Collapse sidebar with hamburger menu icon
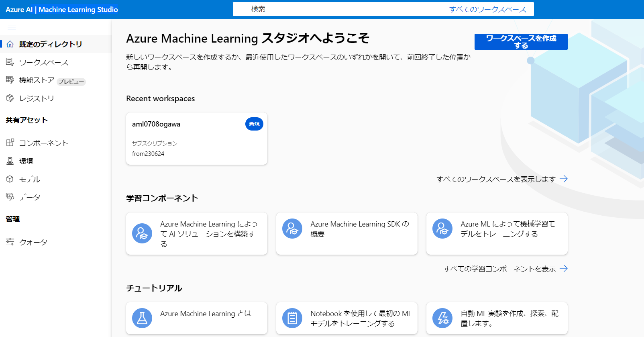Viewport: 644px width, 337px height. pos(12,27)
